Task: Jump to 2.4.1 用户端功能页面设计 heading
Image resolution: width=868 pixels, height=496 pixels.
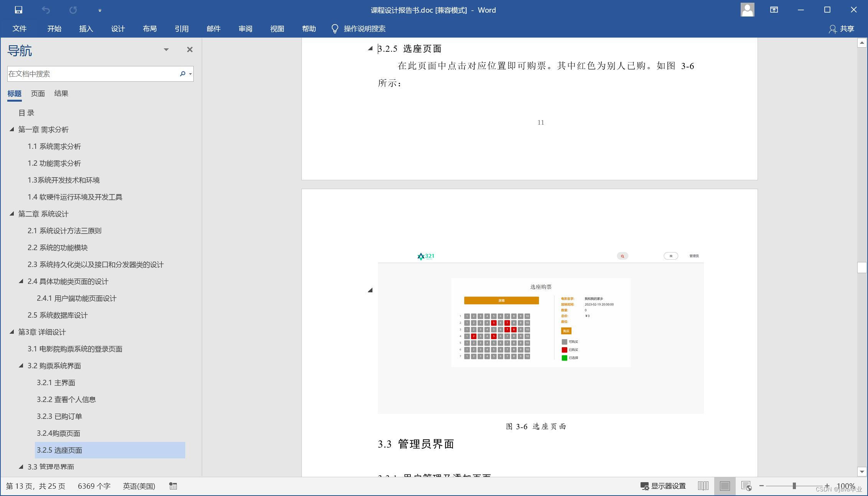Action: [76, 298]
